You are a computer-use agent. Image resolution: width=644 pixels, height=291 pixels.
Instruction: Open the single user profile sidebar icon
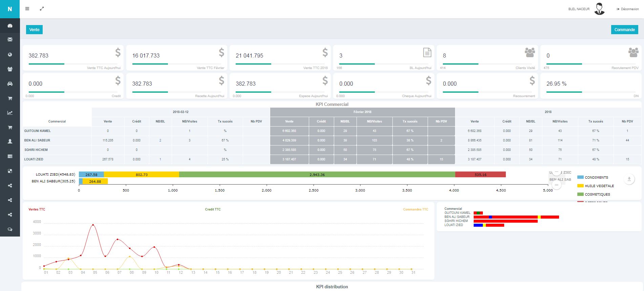pos(10,142)
